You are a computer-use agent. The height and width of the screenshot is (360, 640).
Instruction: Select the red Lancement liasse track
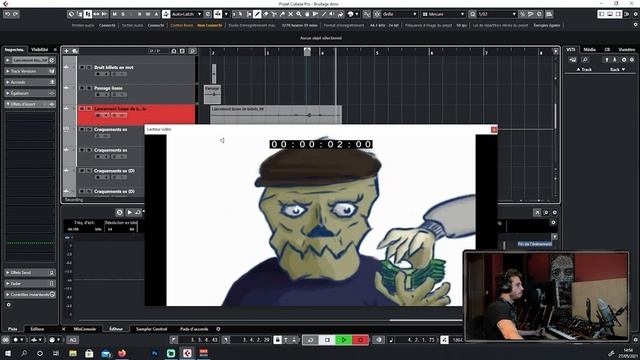pos(136,114)
